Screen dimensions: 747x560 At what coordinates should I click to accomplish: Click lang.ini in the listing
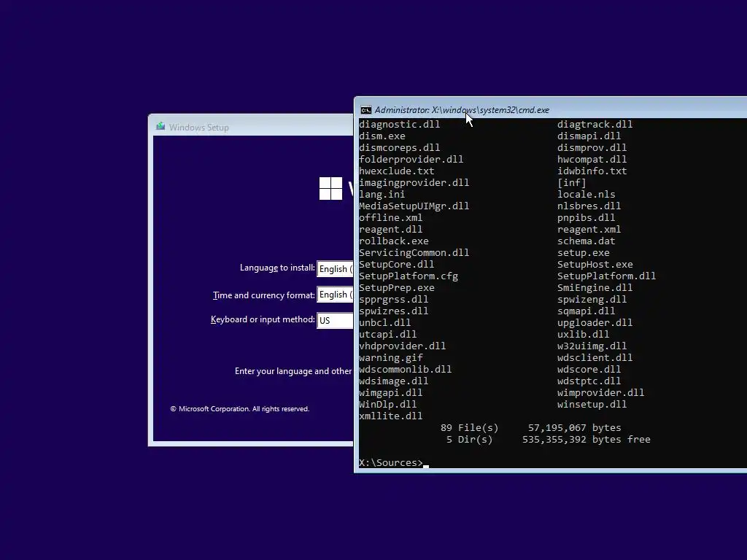click(x=382, y=194)
